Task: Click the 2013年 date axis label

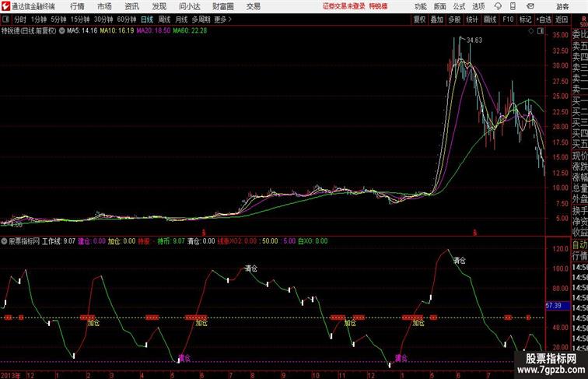Action: point(11,375)
